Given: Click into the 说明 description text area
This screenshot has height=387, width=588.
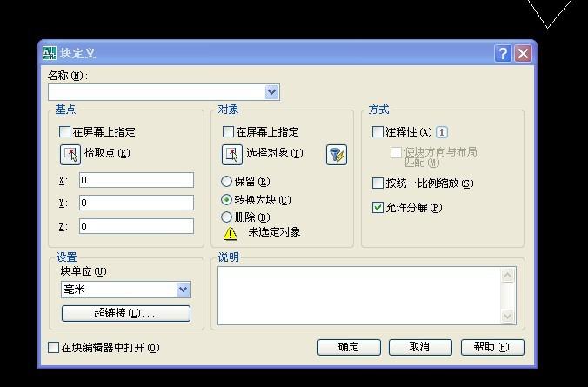Looking at the screenshot, I should click(x=358, y=296).
